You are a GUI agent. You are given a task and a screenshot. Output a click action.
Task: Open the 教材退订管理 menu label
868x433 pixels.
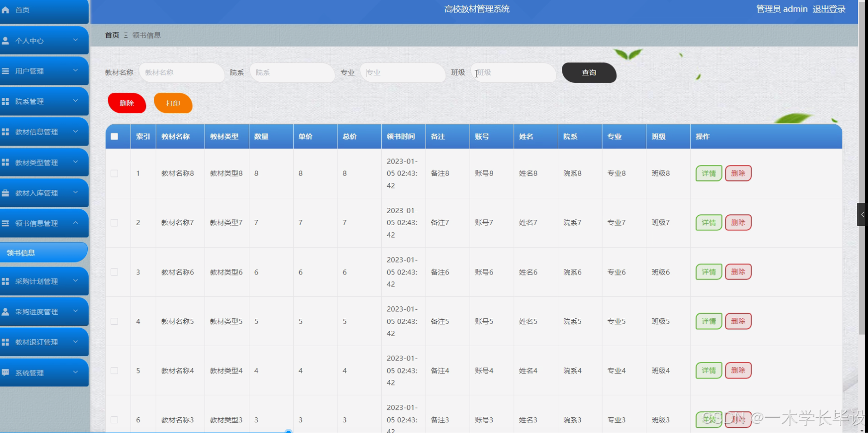[x=36, y=342]
